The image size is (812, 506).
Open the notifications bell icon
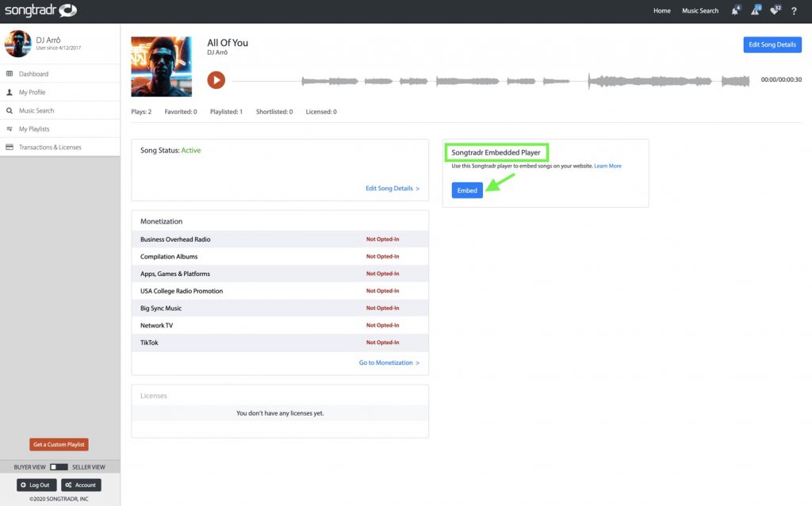(x=734, y=11)
